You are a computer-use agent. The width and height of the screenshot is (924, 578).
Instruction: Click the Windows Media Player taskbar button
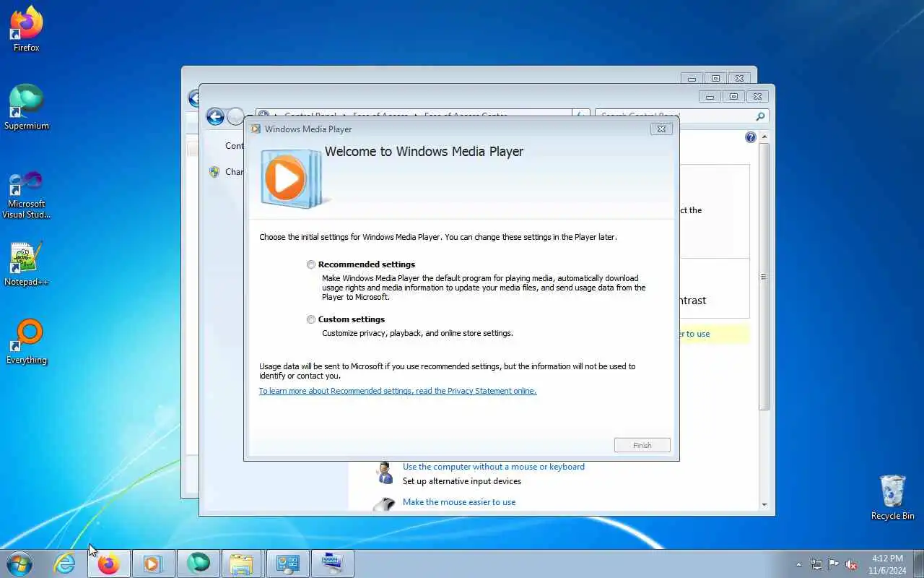point(153,564)
